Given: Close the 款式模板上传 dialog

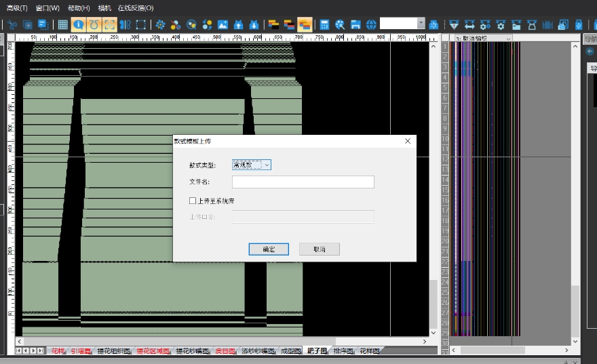Looking at the screenshot, I should point(408,141).
